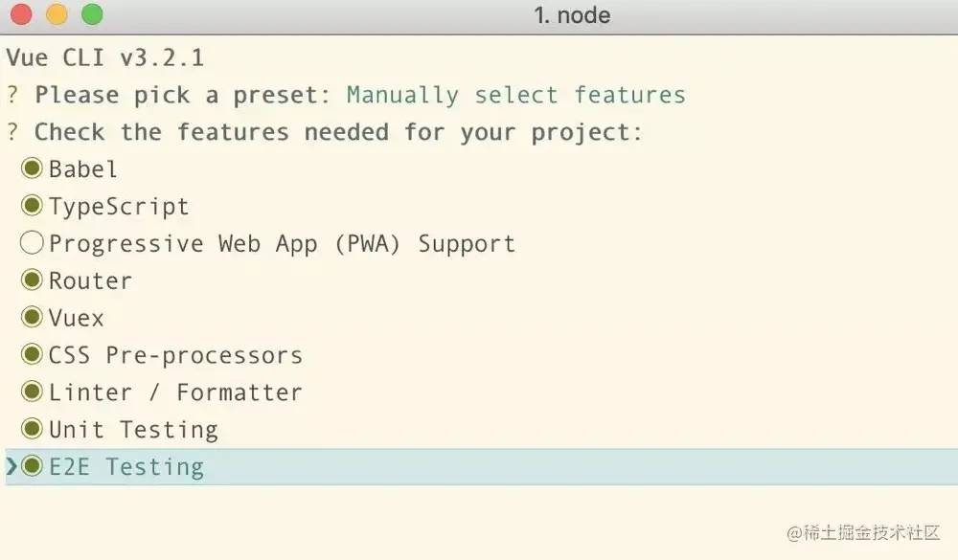Toggle CSS Pre-processors checkbox

[33, 355]
